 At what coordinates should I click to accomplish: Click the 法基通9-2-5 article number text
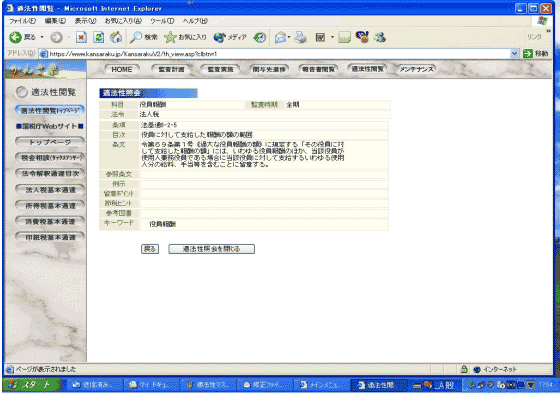(159, 125)
